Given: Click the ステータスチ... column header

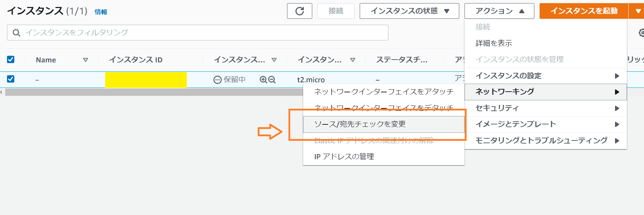Looking at the screenshot, I should click(402, 60).
